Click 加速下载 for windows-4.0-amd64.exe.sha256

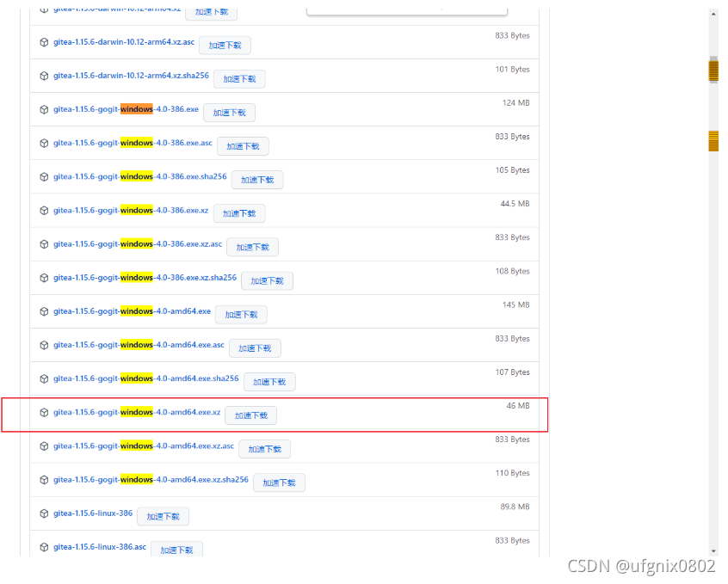(x=269, y=382)
